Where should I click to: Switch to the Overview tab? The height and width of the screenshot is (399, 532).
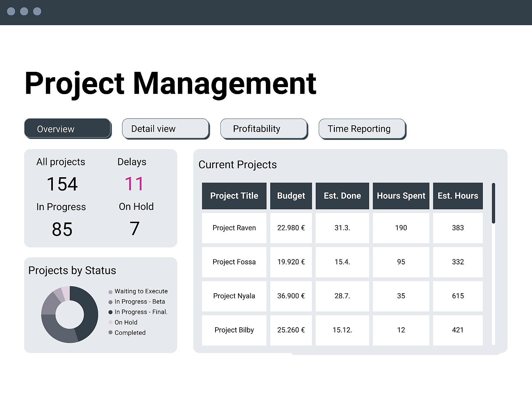(67, 129)
